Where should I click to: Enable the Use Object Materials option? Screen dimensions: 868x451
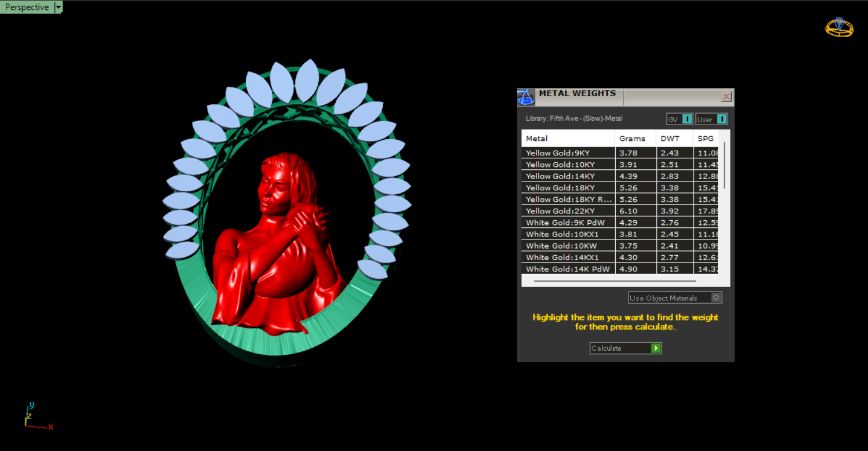click(x=716, y=298)
